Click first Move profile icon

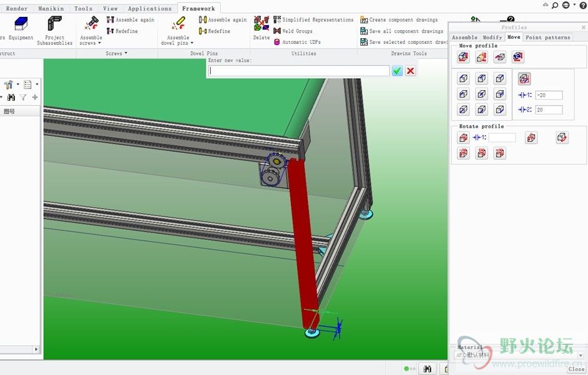[x=464, y=57]
